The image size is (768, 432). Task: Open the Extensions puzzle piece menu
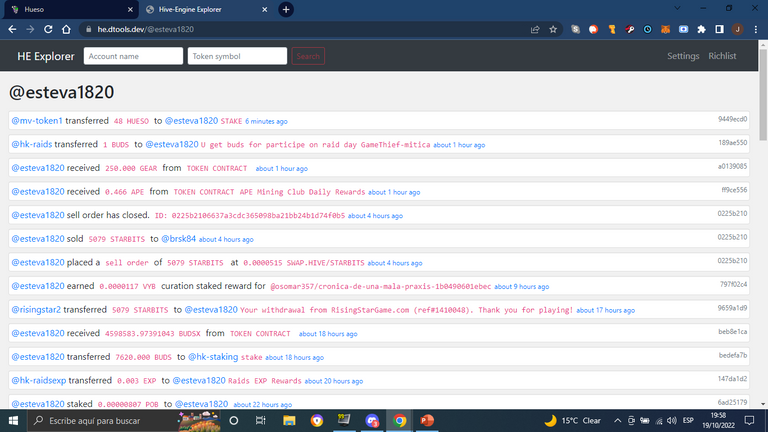pyautogui.click(x=701, y=30)
